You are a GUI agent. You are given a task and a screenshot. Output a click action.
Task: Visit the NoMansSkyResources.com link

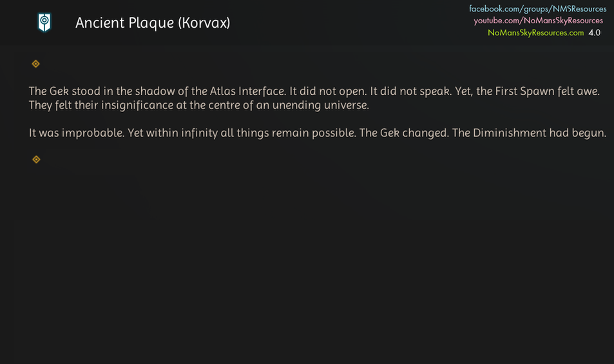click(x=535, y=32)
